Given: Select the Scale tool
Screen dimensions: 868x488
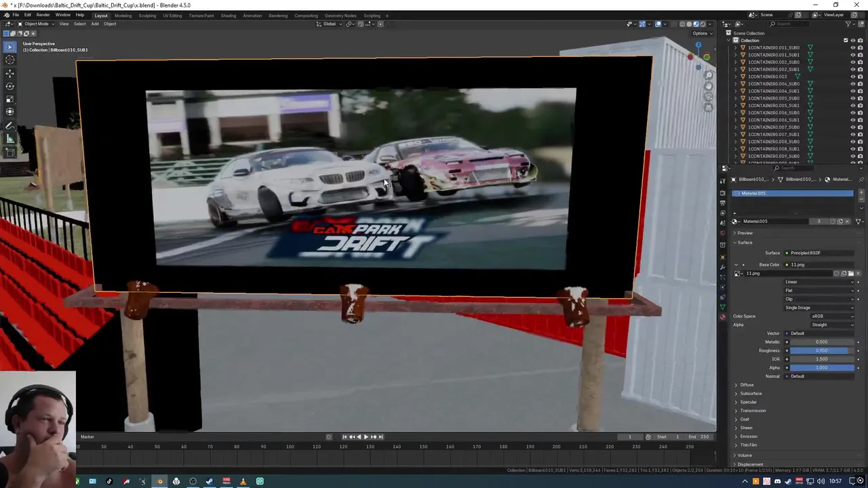Looking at the screenshot, I should coord(9,99).
